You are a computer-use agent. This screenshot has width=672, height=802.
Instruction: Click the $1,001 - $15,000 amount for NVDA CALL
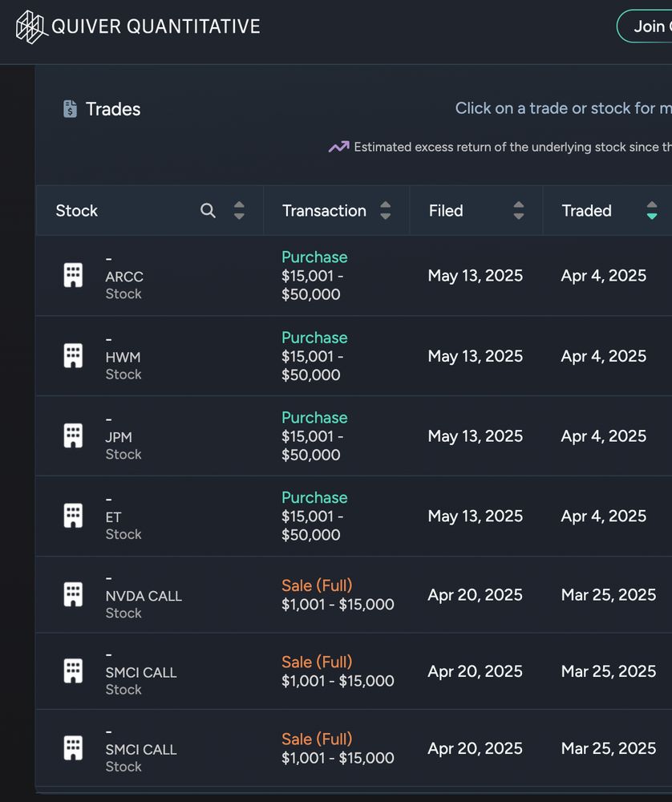[x=338, y=604]
